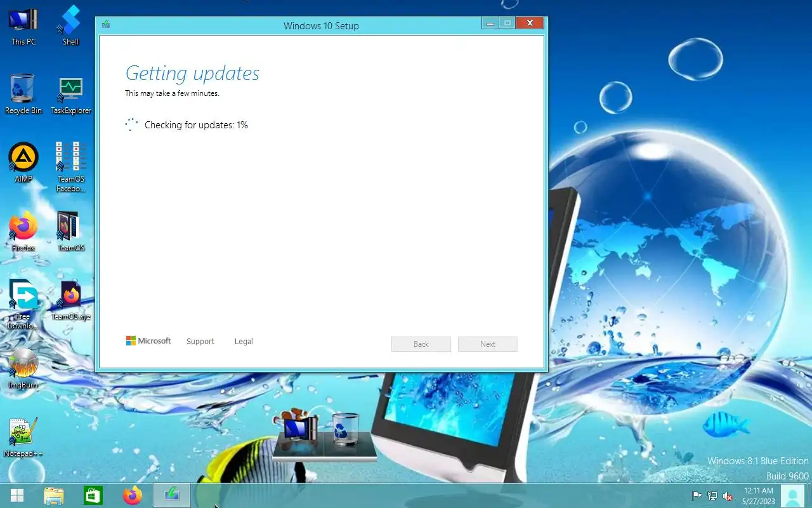Open the Store icon in the taskbar
The image size is (812, 508).
[93, 495]
